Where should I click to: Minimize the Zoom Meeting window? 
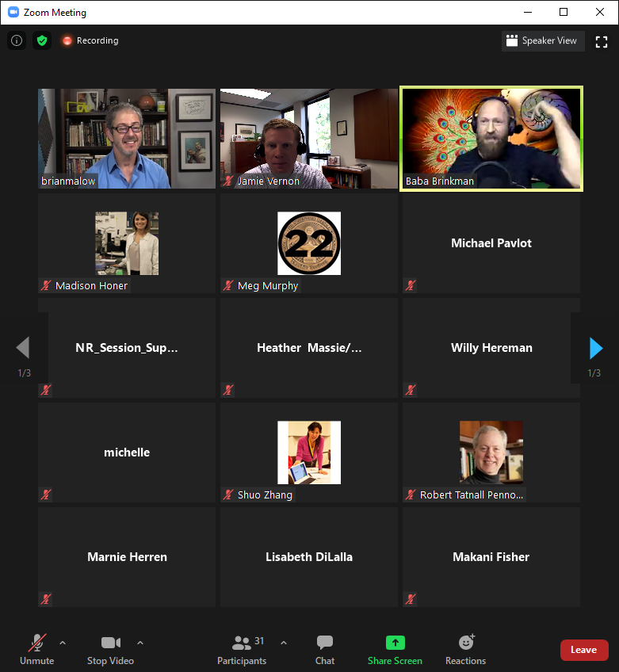click(x=528, y=12)
